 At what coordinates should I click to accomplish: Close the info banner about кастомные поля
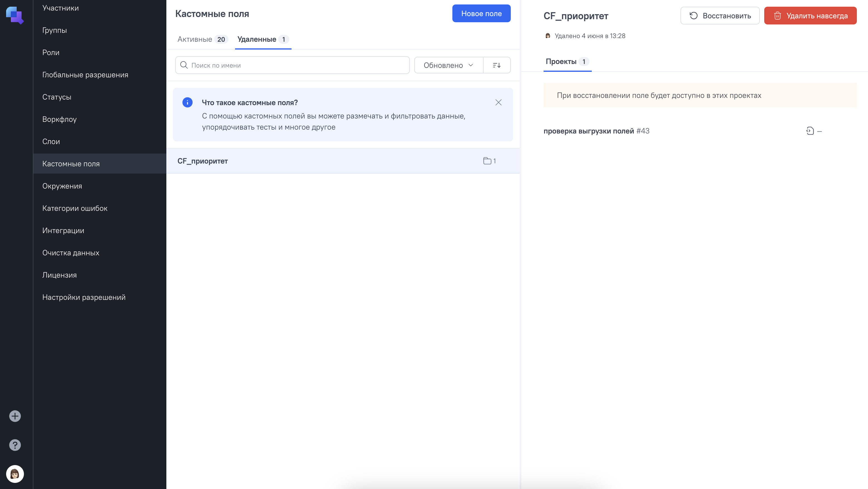tap(498, 102)
